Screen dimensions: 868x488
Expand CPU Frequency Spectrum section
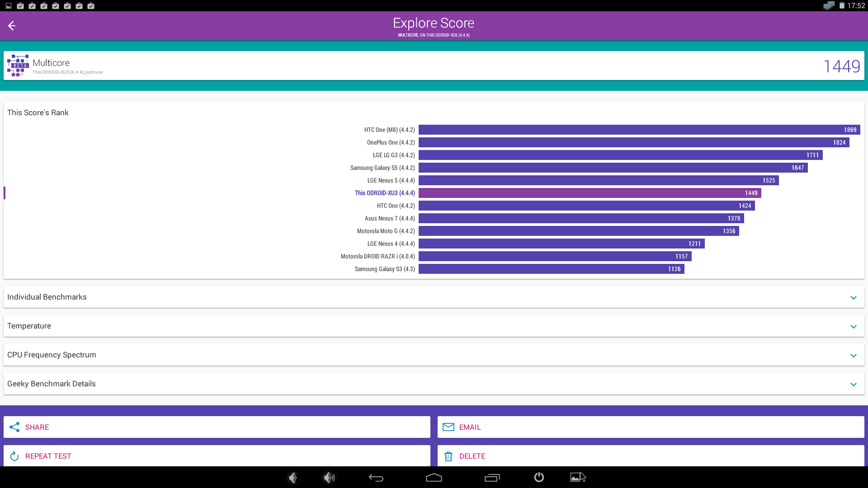(x=434, y=355)
